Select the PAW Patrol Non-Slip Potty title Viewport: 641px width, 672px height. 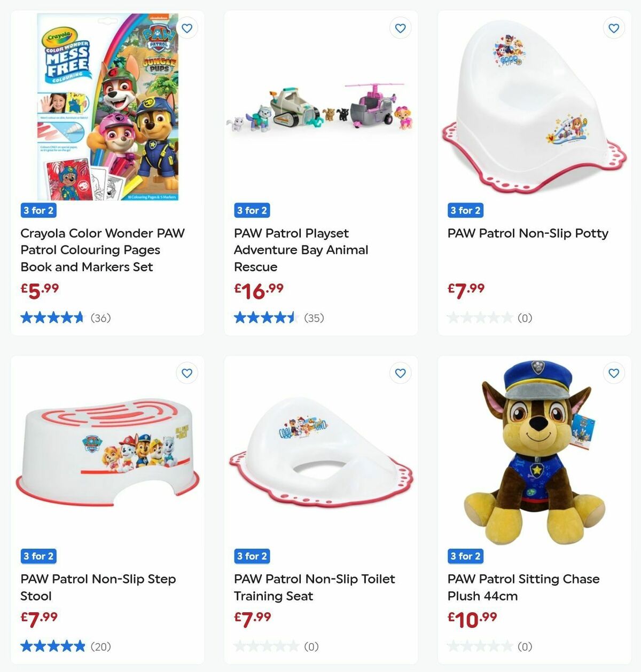527,233
